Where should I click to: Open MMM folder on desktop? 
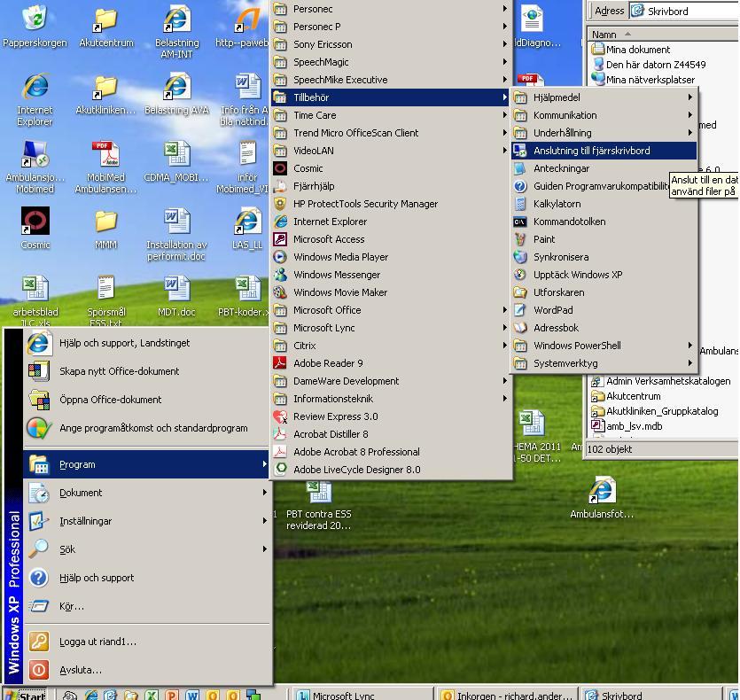[x=105, y=228]
